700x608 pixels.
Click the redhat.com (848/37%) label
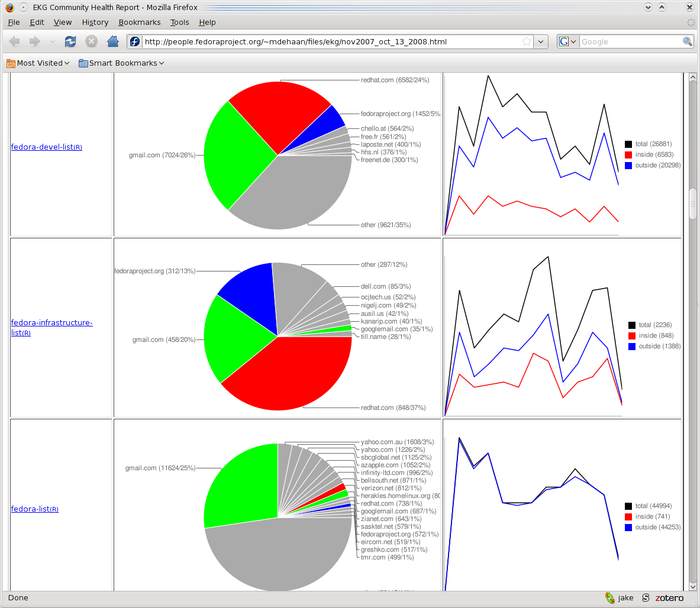point(393,408)
